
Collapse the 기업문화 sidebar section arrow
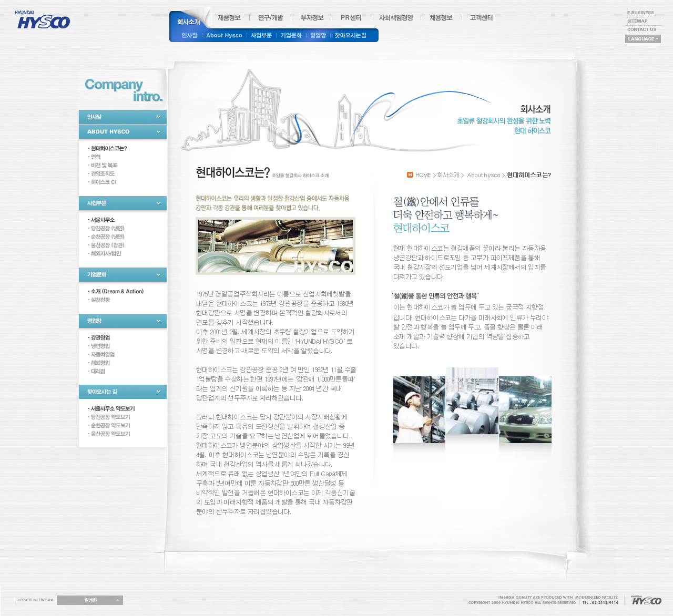point(158,274)
